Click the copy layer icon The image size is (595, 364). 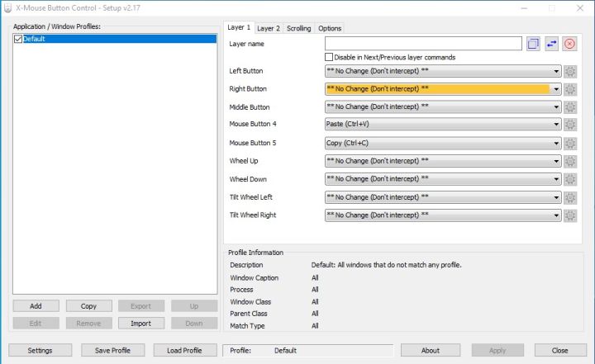pyautogui.click(x=533, y=44)
